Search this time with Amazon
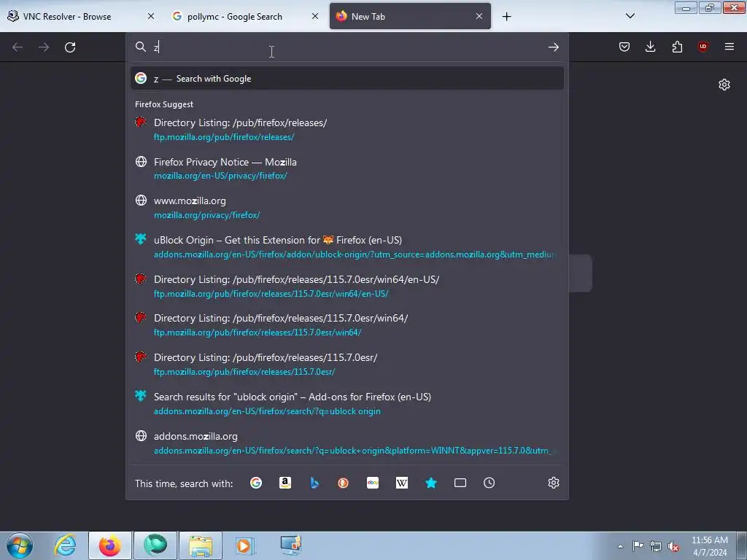This screenshot has height=560, width=747. pyautogui.click(x=285, y=483)
